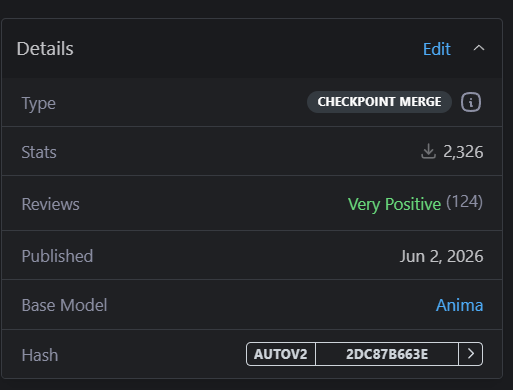Image resolution: width=513 pixels, height=390 pixels.
Task: Click the (124) review count
Action: point(464,202)
